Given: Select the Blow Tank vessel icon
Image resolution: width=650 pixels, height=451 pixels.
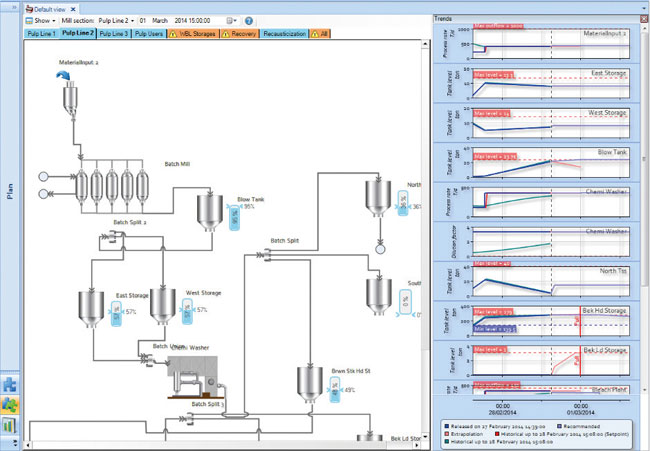Looking at the screenshot, I should pyautogui.click(x=209, y=209).
